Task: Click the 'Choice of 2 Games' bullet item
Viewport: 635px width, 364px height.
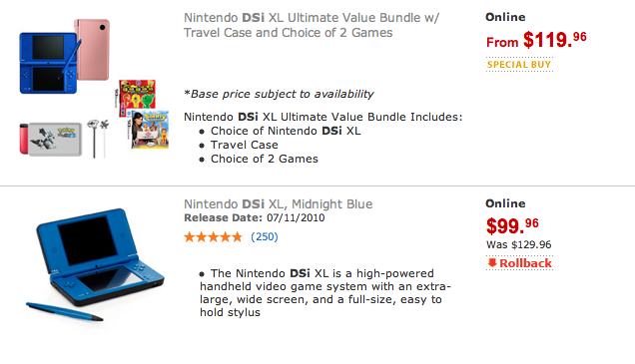Action: tap(264, 159)
